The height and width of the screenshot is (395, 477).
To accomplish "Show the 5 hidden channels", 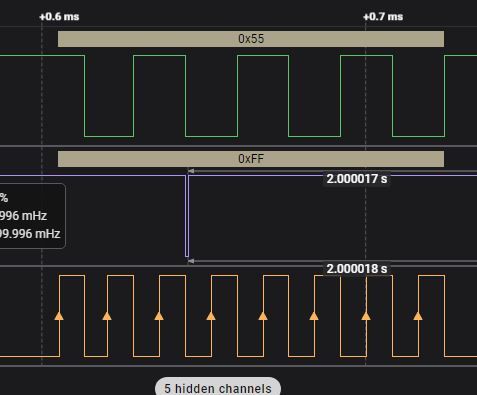I will 218,388.
